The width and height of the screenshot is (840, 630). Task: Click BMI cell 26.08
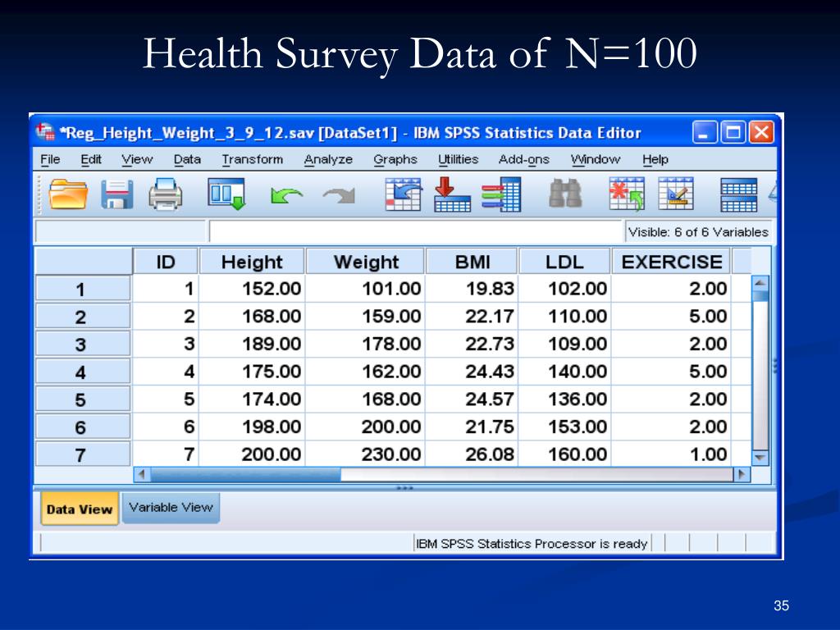pyautogui.click(x=472, y=454)
